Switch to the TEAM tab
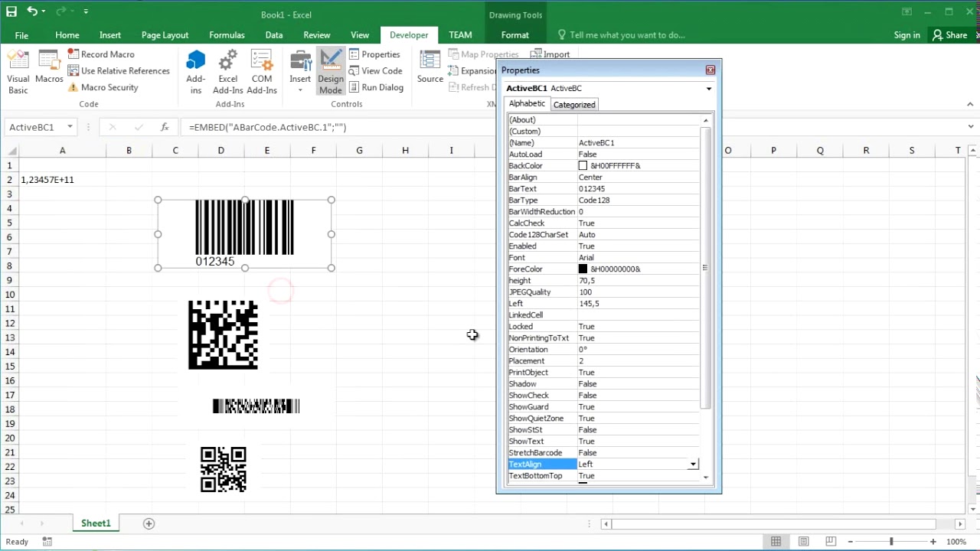 (460, 35)
